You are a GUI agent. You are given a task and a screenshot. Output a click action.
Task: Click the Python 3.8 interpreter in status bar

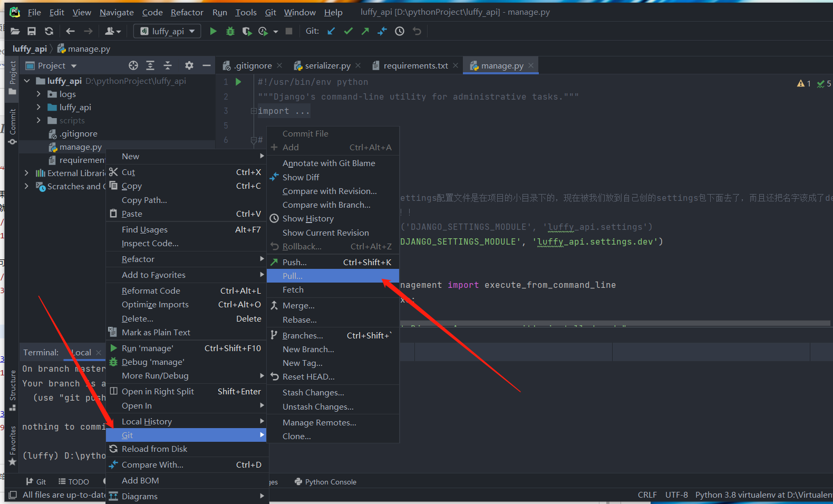(x=763, y=495)
